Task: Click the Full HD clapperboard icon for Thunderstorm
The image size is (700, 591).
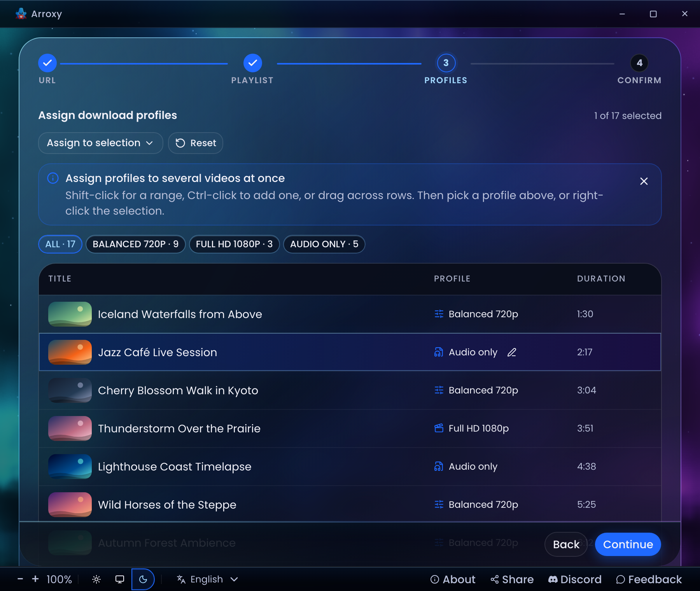Action: tap(439, 428)
